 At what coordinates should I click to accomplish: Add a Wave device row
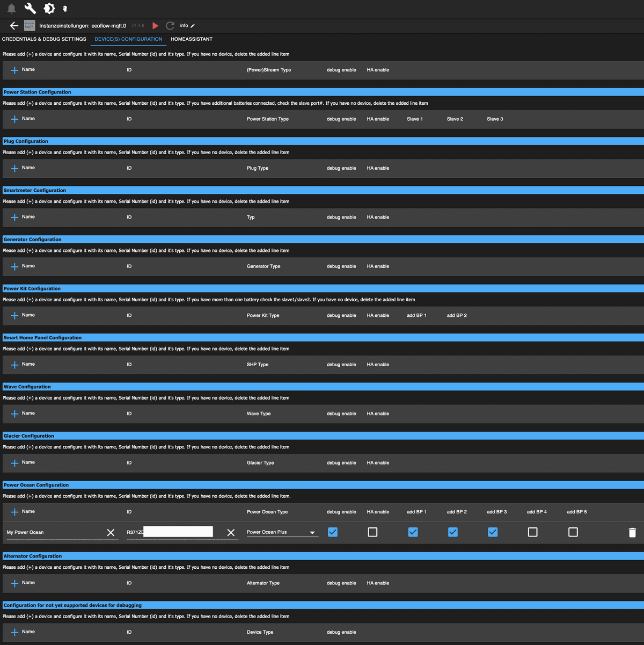tap(14, 414)
